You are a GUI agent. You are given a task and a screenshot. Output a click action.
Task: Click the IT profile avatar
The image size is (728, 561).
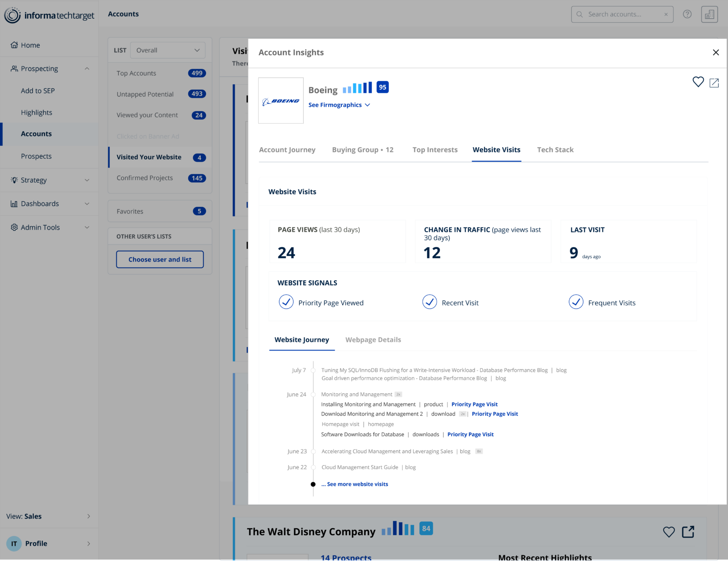(x=14, y=544)
